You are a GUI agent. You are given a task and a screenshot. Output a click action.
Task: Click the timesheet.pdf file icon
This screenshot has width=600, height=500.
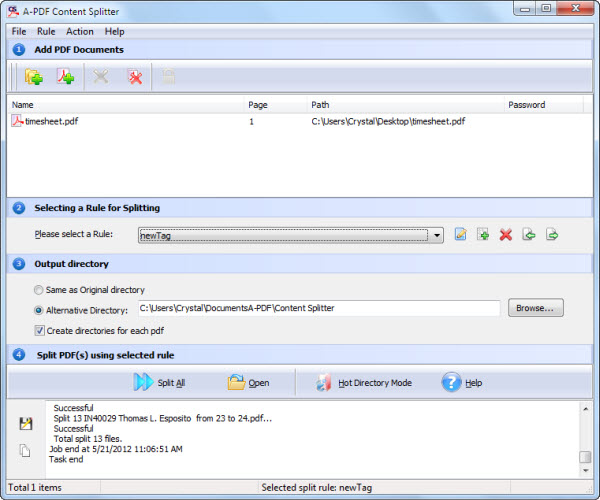[x=17, y=121]
